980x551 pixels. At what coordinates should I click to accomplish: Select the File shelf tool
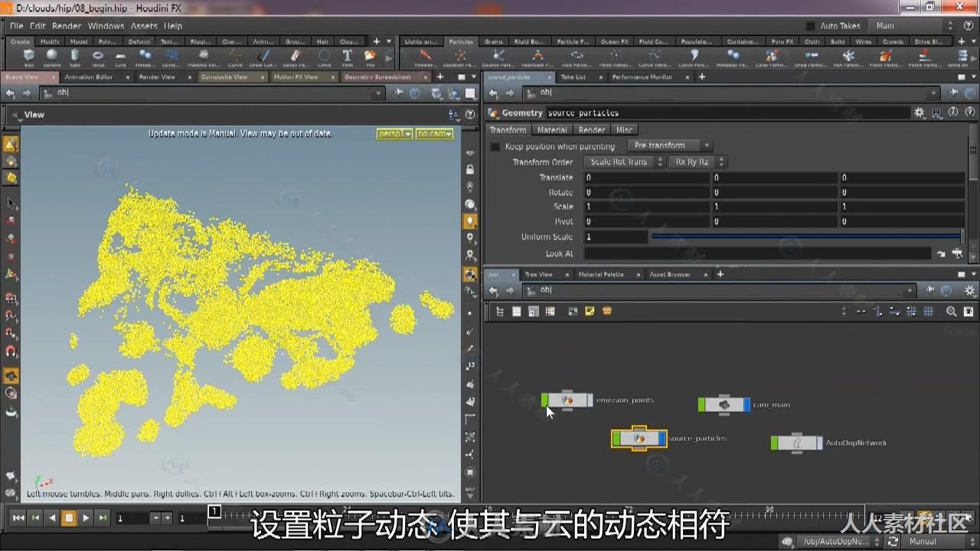(x=371, y=57)
